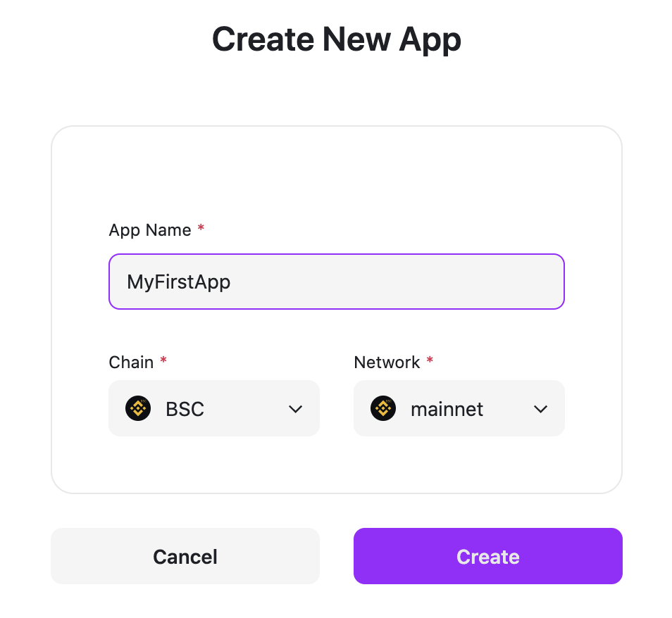Open the Network selector showing mainnet
The width and height of the screenshot is (672, 618).
[x=459, y=408]
